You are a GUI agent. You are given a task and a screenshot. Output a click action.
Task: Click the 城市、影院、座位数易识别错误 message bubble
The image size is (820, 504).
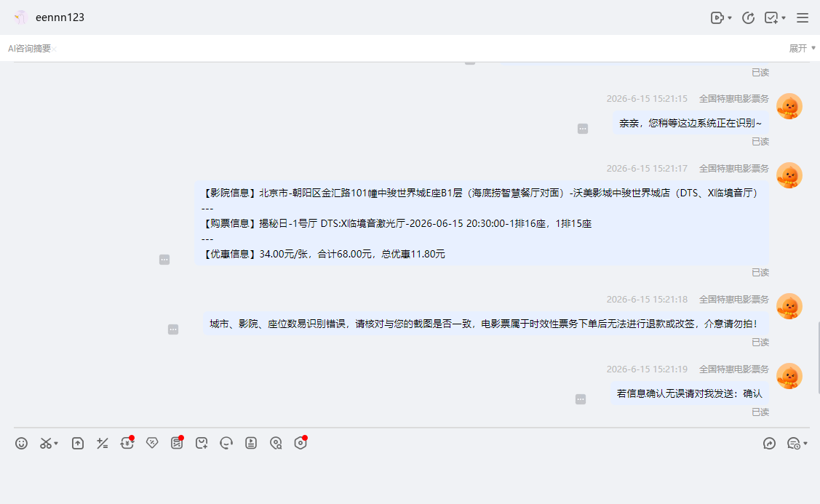point(486,324)
